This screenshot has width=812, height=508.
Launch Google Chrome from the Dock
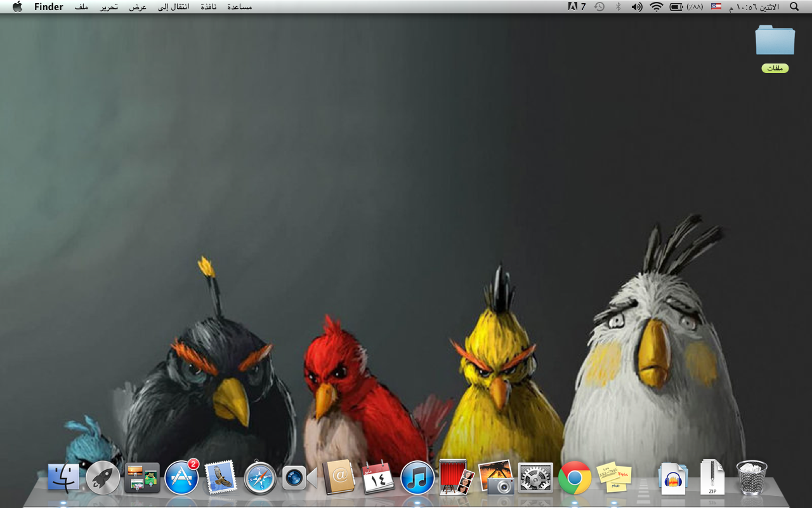coord(575,478)
